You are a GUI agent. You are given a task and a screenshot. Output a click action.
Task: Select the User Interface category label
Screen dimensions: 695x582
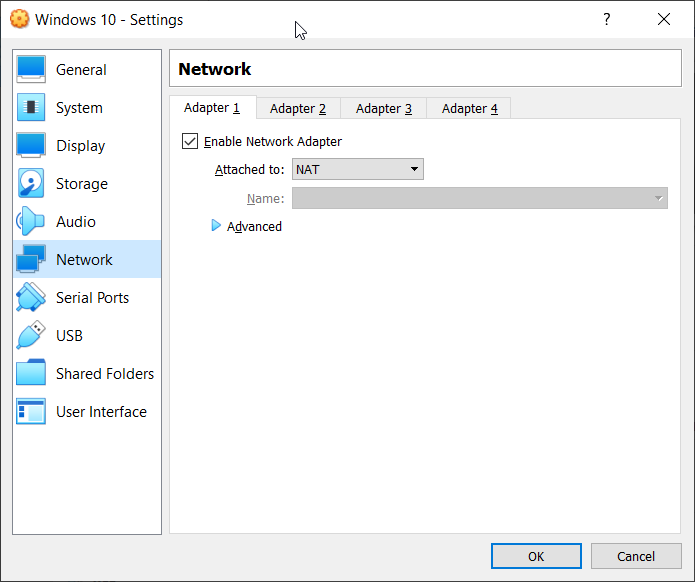[x=102, y=412]
